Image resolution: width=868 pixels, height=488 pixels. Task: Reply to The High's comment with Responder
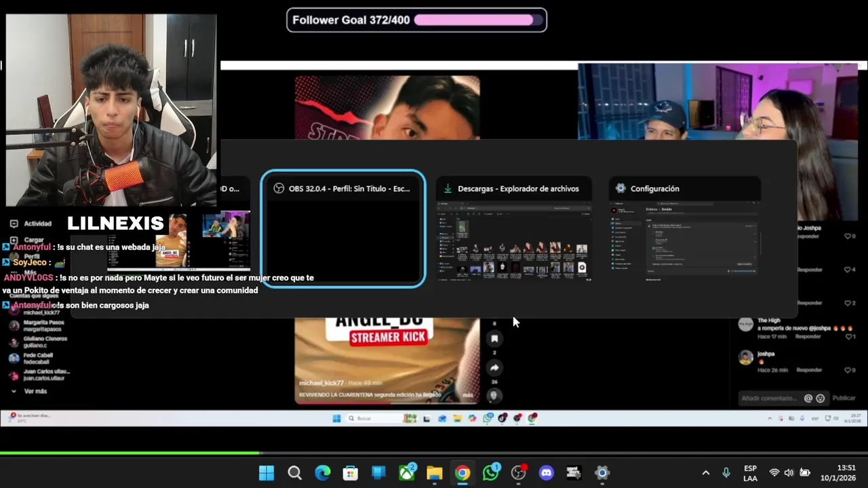(808, 336)
